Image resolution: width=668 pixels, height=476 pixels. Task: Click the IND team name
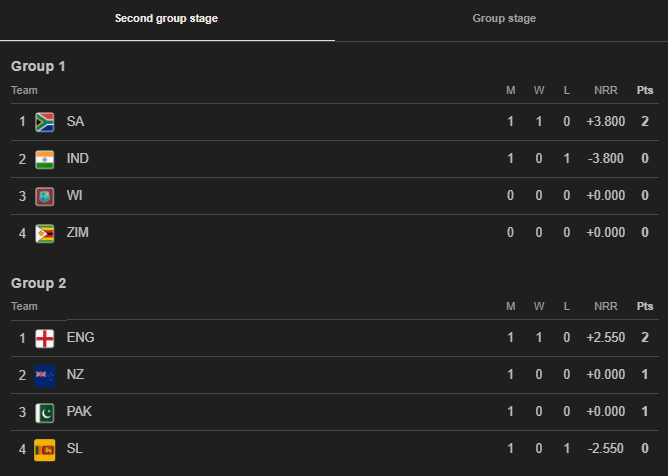pos(77,159)
